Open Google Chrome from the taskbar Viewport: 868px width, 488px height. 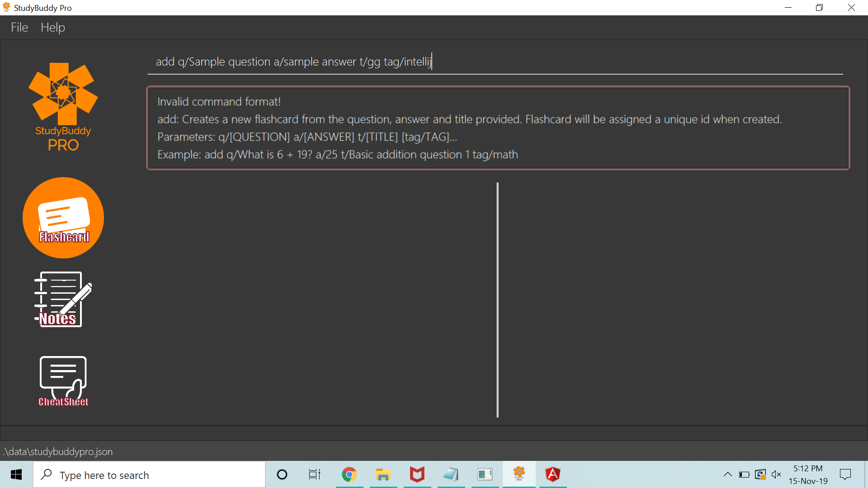pyautogui.click(x=349, y=474)
